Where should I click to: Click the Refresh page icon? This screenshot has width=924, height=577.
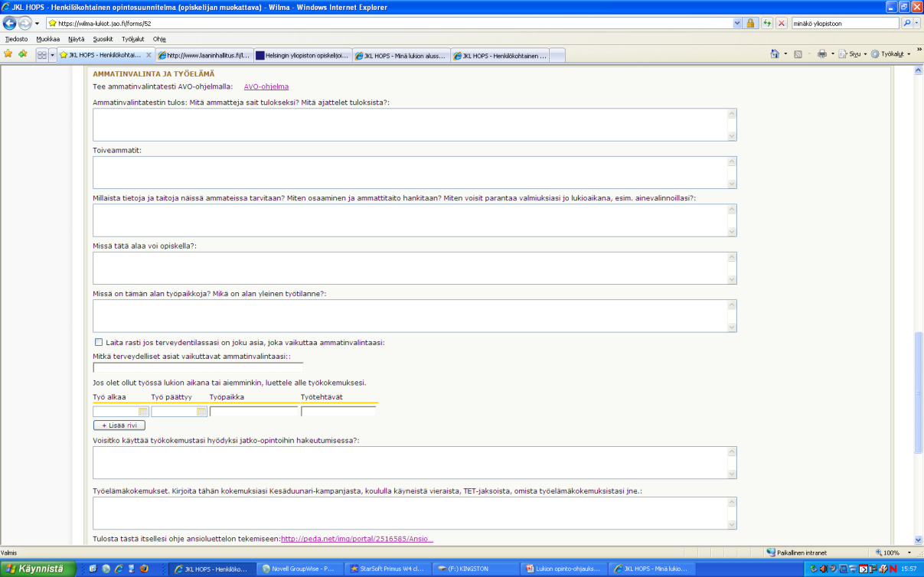(767, 23)
